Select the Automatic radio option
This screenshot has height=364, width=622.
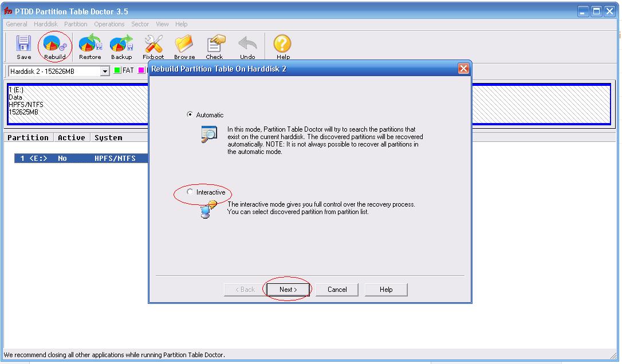coord(190,114)
